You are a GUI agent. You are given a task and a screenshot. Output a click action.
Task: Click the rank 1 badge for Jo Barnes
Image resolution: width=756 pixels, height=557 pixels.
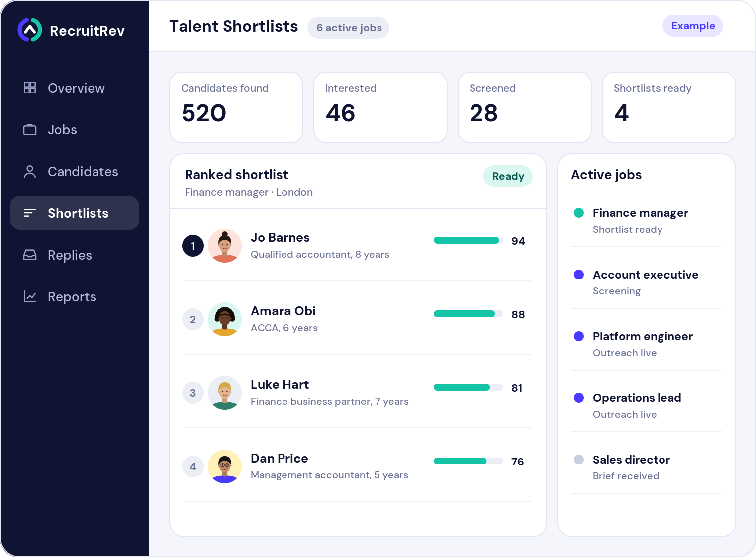pyautogui.click(x=193, y=246)
